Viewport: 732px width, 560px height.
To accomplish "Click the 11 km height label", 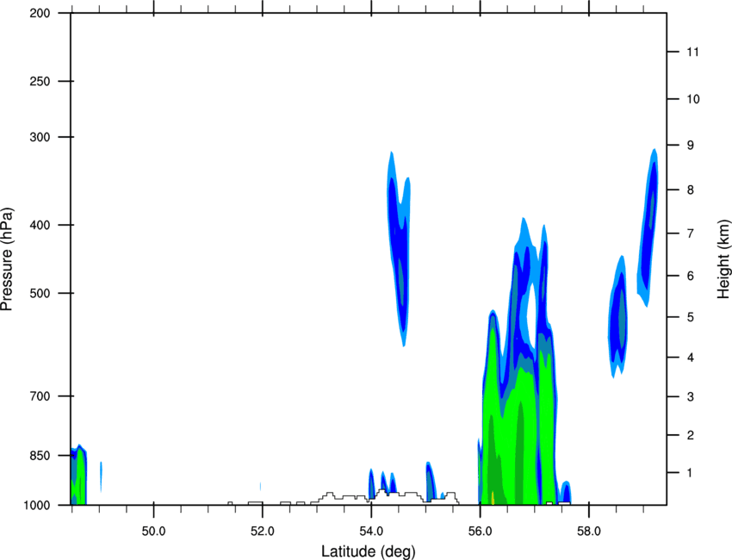I will (x=693, y=52).
